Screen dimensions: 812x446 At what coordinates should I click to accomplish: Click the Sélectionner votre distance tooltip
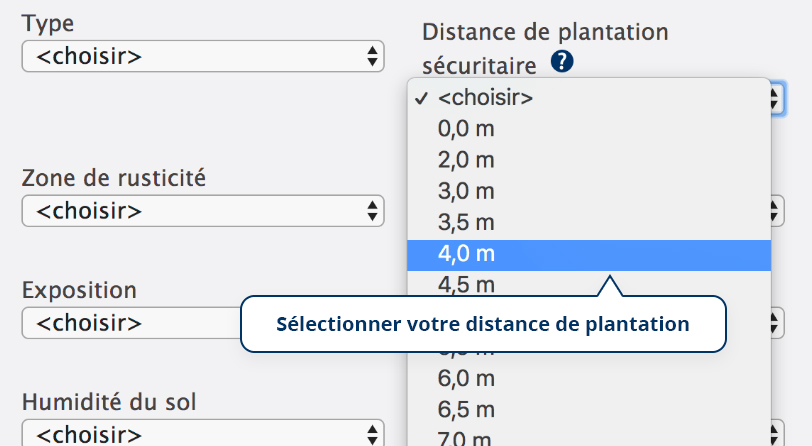pos(483,324)
